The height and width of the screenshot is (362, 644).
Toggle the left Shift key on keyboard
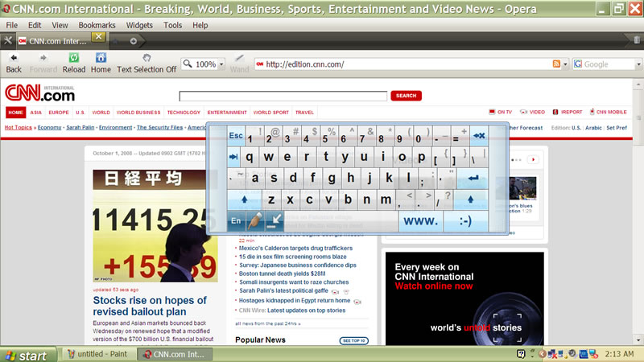[243, 200]
